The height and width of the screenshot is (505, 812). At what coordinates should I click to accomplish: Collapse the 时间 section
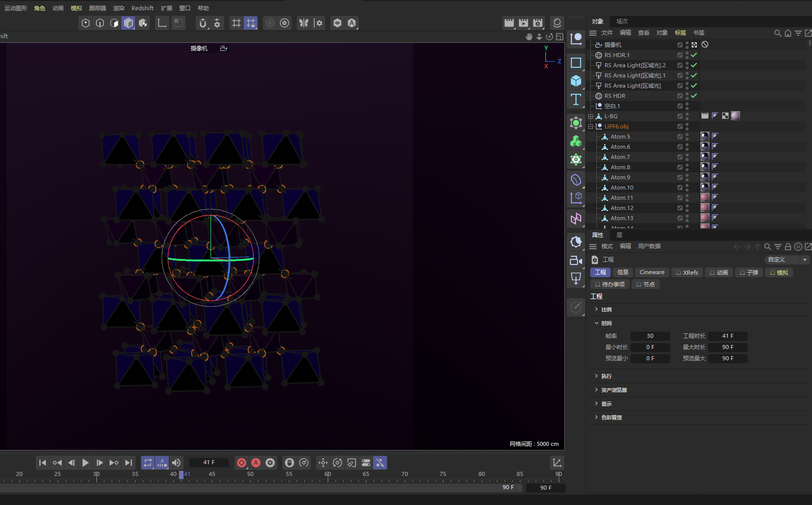596,323
